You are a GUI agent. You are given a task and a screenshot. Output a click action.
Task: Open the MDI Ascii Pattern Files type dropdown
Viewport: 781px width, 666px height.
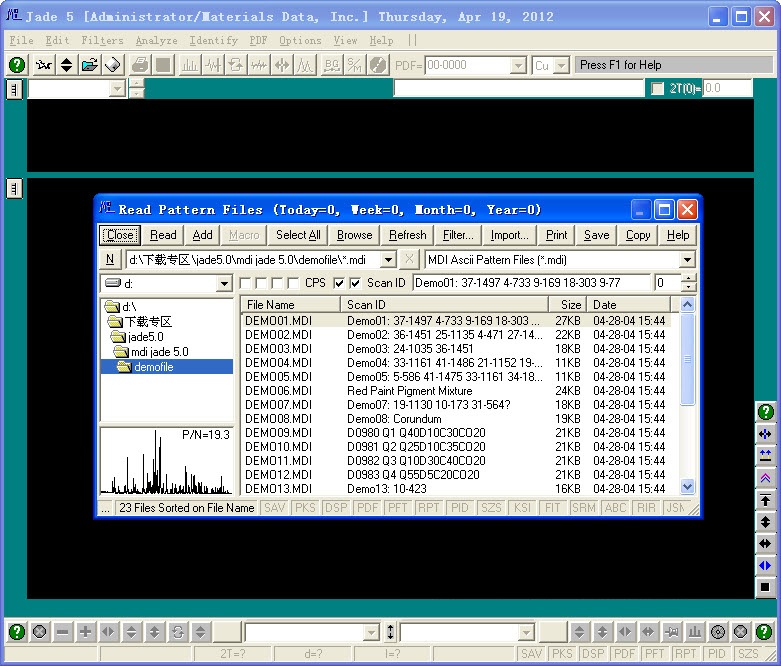(687, 260)
